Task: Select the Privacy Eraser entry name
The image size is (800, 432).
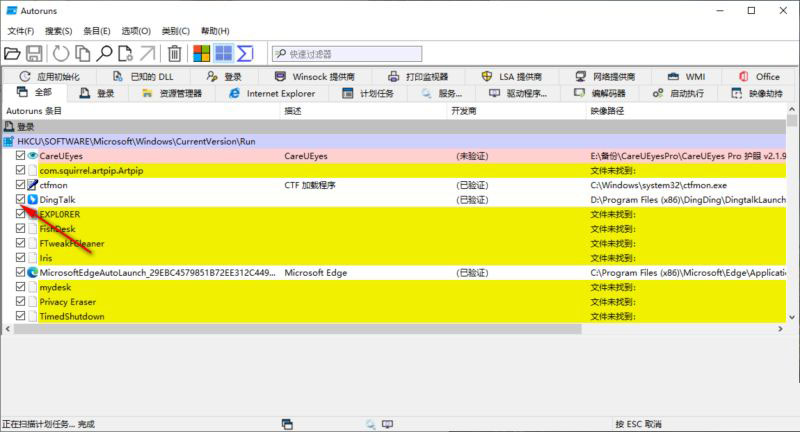Action: (67, 301)
